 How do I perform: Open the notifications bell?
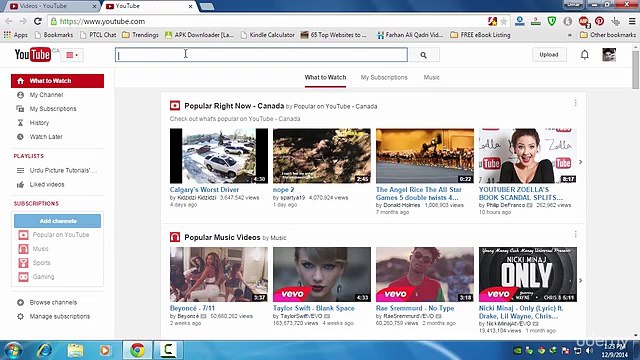point(584,55)
